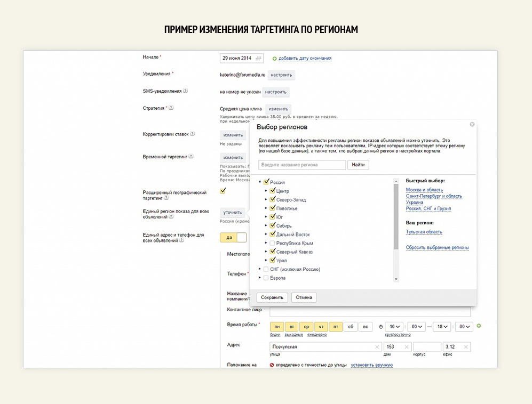This screenshot has width=532, height=404.
Task: Expand the Европа node
Action: [x=260, y=278]
